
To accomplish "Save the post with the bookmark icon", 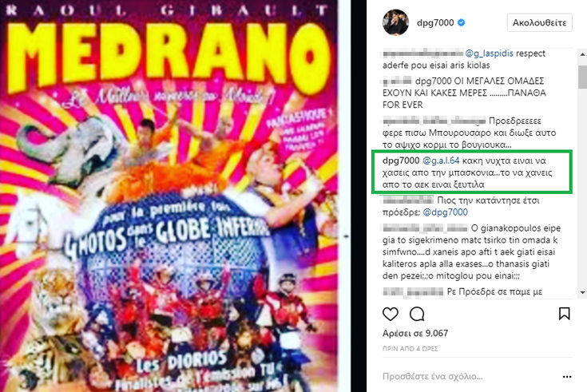I will tap(564, 314).
